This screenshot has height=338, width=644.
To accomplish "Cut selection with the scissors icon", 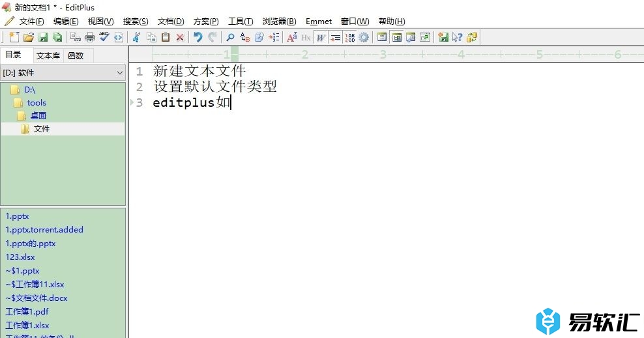I will click(136, 37).
